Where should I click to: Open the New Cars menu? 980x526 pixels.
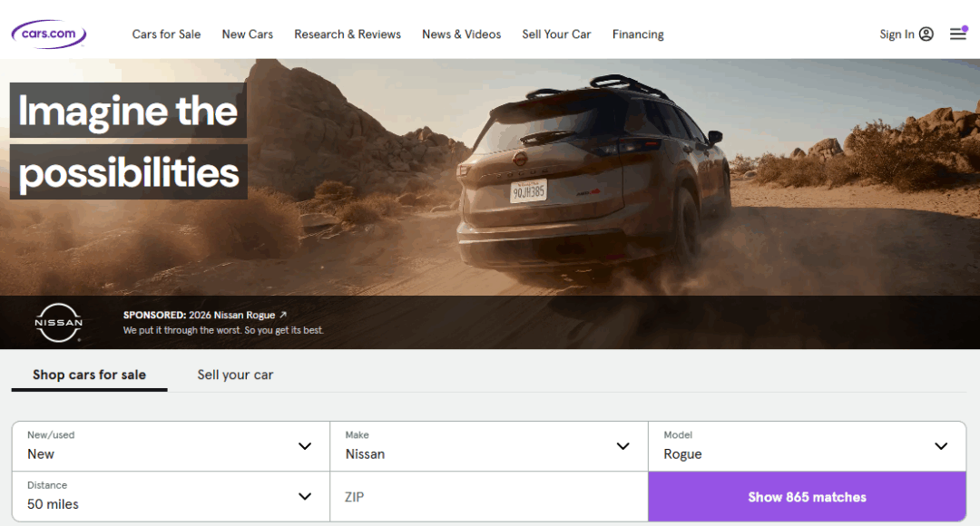coord(248,34)
